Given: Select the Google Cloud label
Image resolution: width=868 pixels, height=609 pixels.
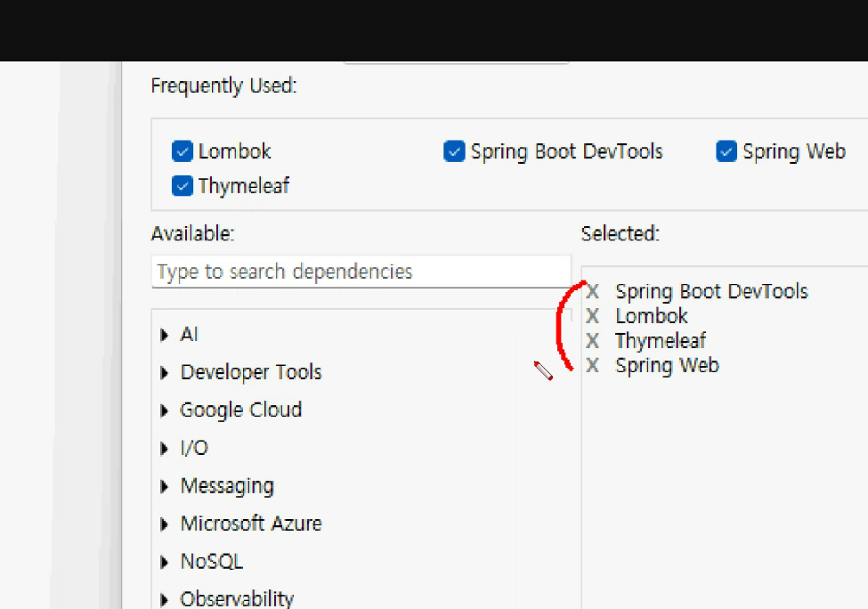Looking at the screenshot, I should (x=240, y=410).
